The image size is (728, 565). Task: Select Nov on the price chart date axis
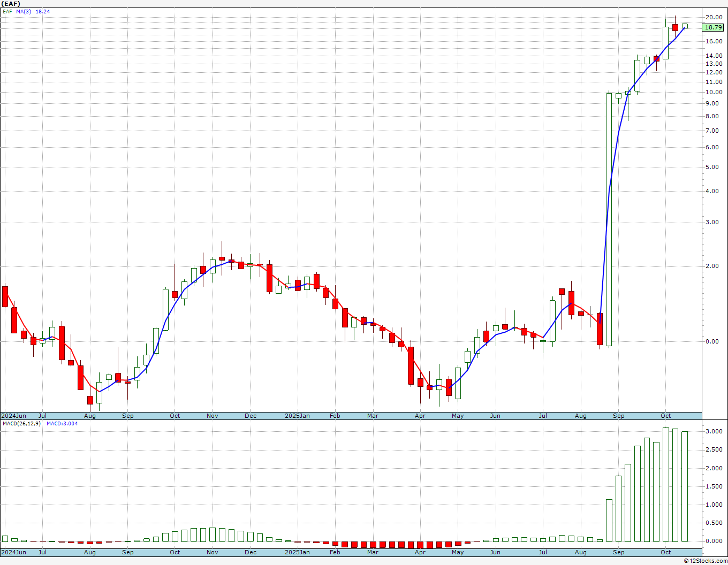(x=213, y=416)
